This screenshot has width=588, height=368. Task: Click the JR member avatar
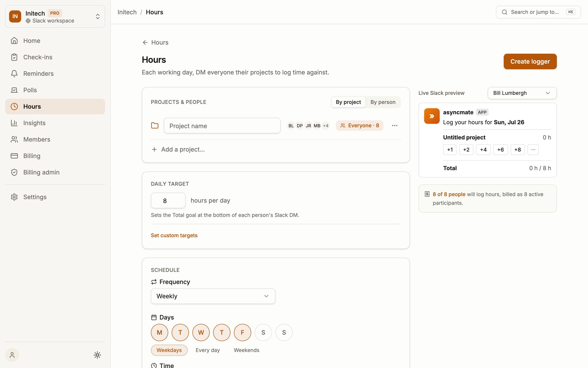tap(308, 126)
